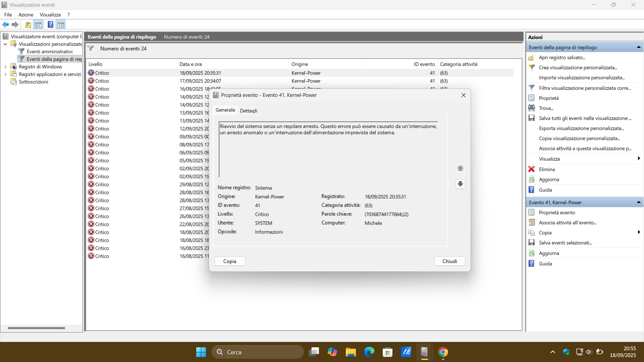Click the red Elimina delete icon
Viewport: 644px width, 362px height.
pyautogui.click(x=532, y=169)
